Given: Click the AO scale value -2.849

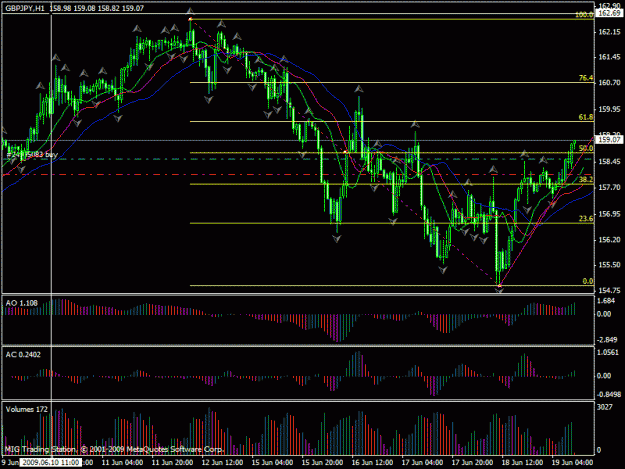Looking at the screenshot, I should pyautogui.click(x=607, y=340).
